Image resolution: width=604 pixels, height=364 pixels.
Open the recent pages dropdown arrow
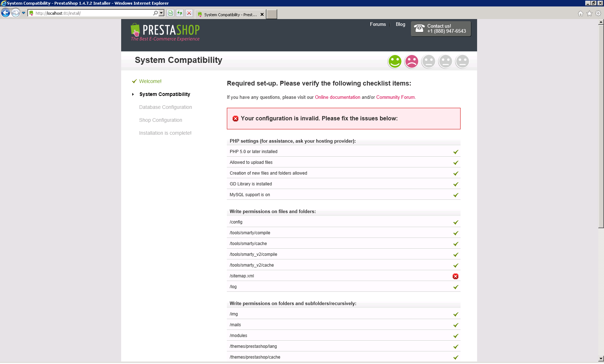click(x=24, y=13)
